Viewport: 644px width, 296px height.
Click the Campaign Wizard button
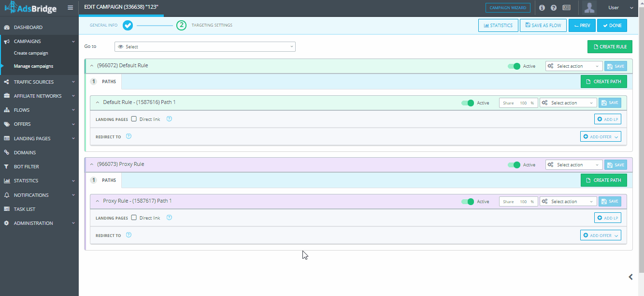click(x=508, y=8)
